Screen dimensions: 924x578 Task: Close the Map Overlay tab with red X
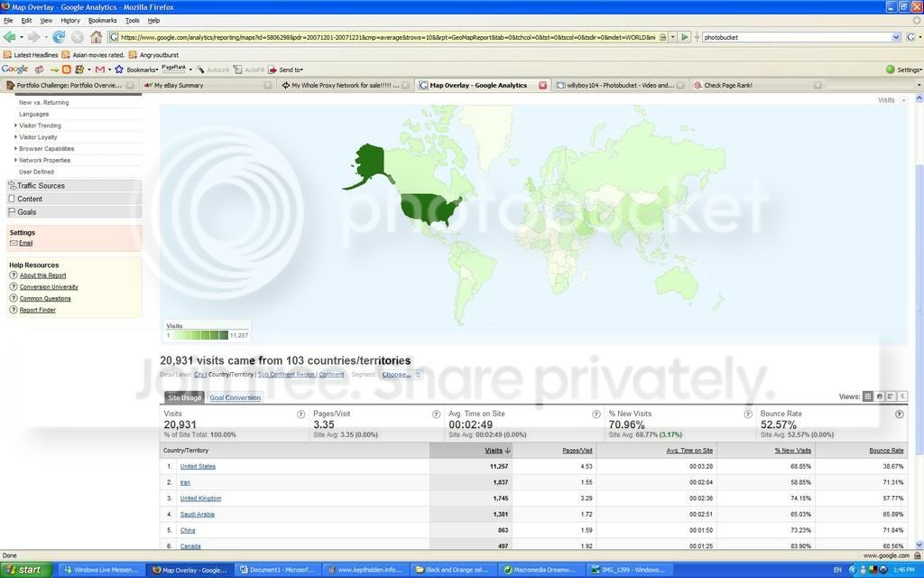coord(542,86)
